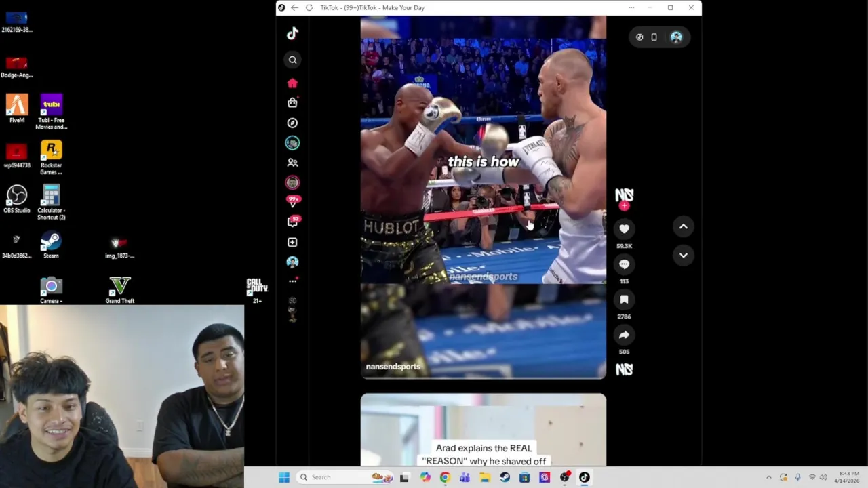Switch to TikTok app on taskbar
868x488 pixels.
pos(584,477)
